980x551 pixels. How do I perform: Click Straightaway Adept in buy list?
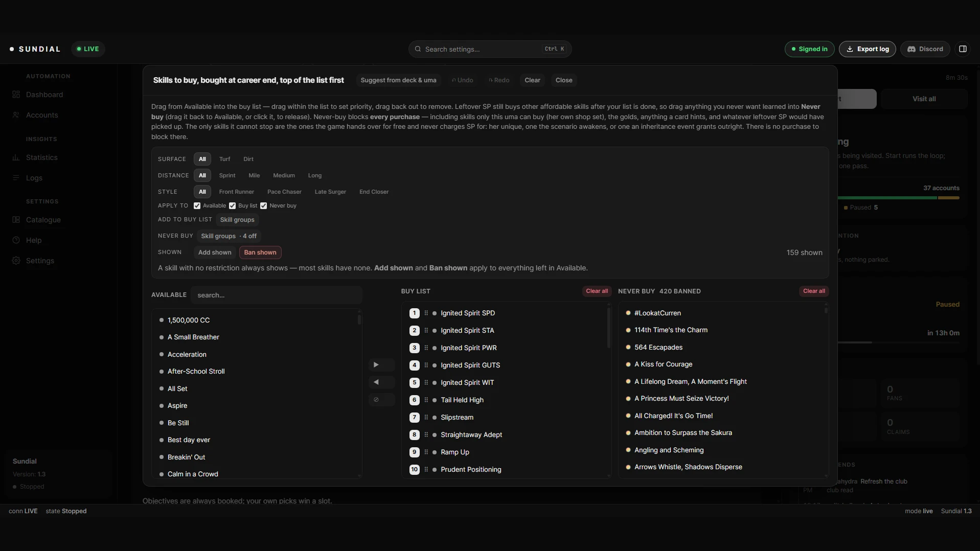point(471,434)
